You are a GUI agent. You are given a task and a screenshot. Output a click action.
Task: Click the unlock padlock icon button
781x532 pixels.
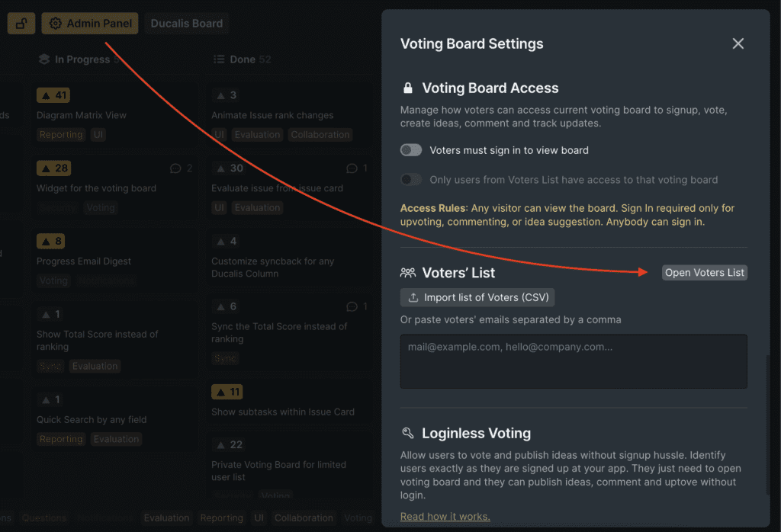[x=21, y=24]
